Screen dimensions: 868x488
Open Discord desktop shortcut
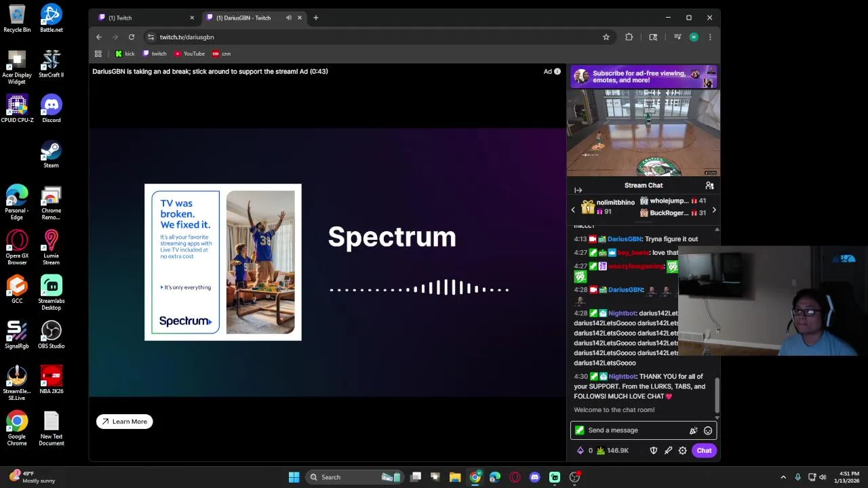click(x=52, y=108)
